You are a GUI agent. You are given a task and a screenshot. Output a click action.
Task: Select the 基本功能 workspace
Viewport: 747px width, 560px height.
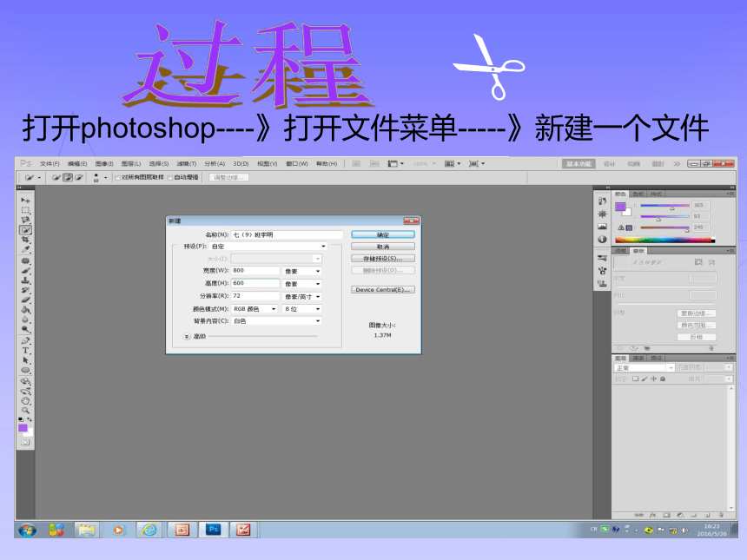point(578,164)
